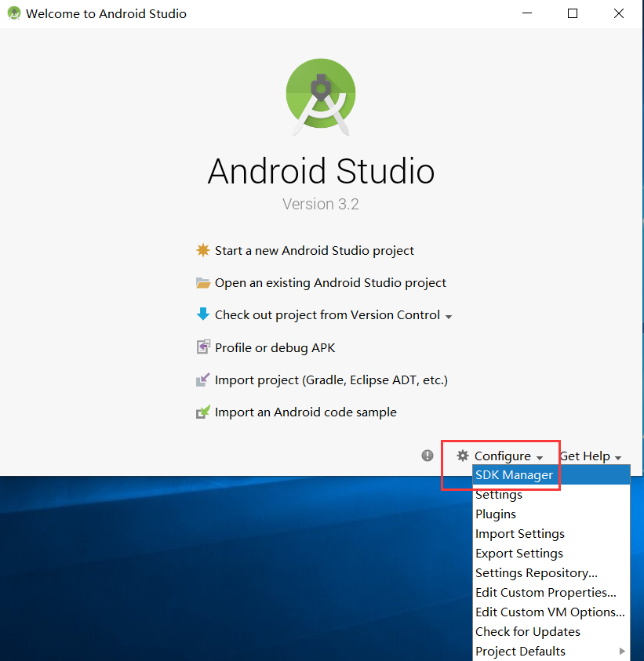Click the blue arrow icon for Version Control checkout
This screenshot has width=644, height=661.
(202, 314)
